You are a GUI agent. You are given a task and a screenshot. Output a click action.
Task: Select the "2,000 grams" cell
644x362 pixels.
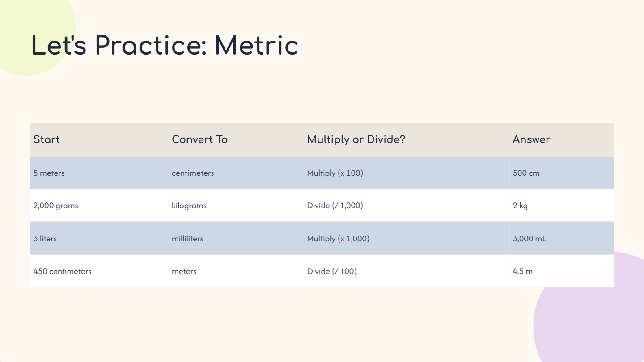click(x=55, y=206)
